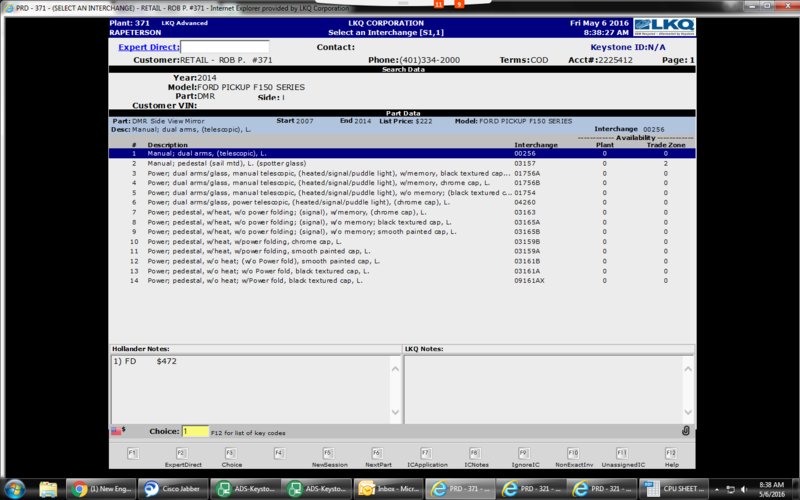
Task: Click the F10 NonExactInv key icon
Action: (x=573, y=453)
